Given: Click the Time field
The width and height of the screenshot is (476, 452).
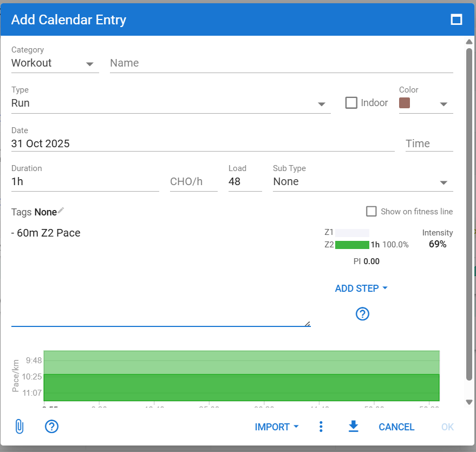Looking at the screenshot, I should 428,143.
